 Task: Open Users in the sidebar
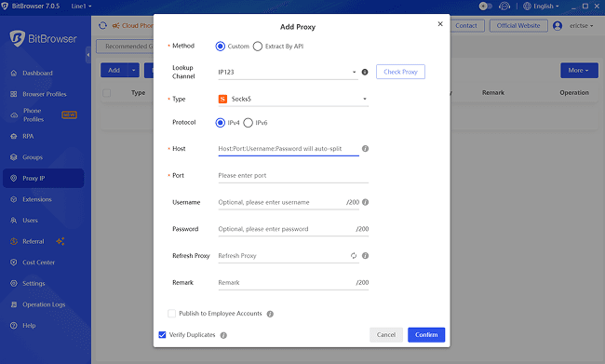(43, 221)
